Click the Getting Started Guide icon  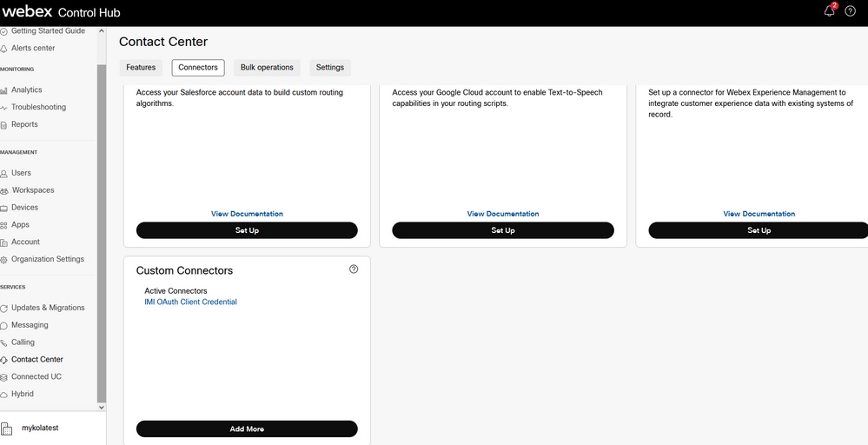(x=3, y=31)
